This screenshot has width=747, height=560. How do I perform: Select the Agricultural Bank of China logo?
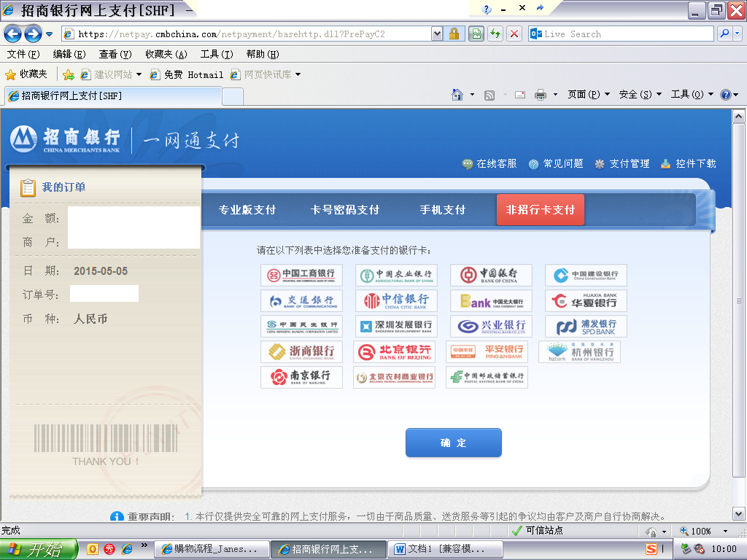tap(396, 275)
